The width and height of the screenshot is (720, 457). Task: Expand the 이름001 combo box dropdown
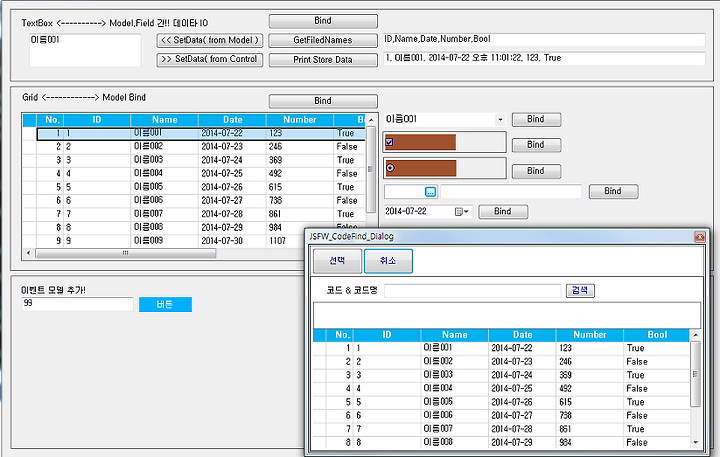point(500,120)
